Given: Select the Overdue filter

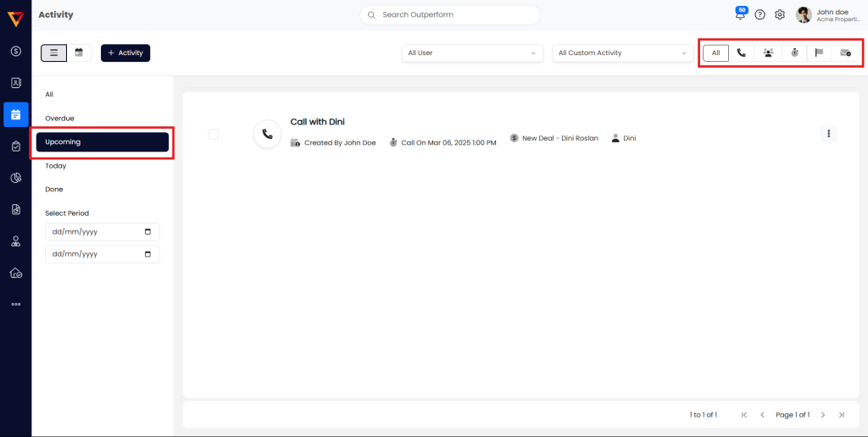Looking at the screenshot, I should point(60,119).
